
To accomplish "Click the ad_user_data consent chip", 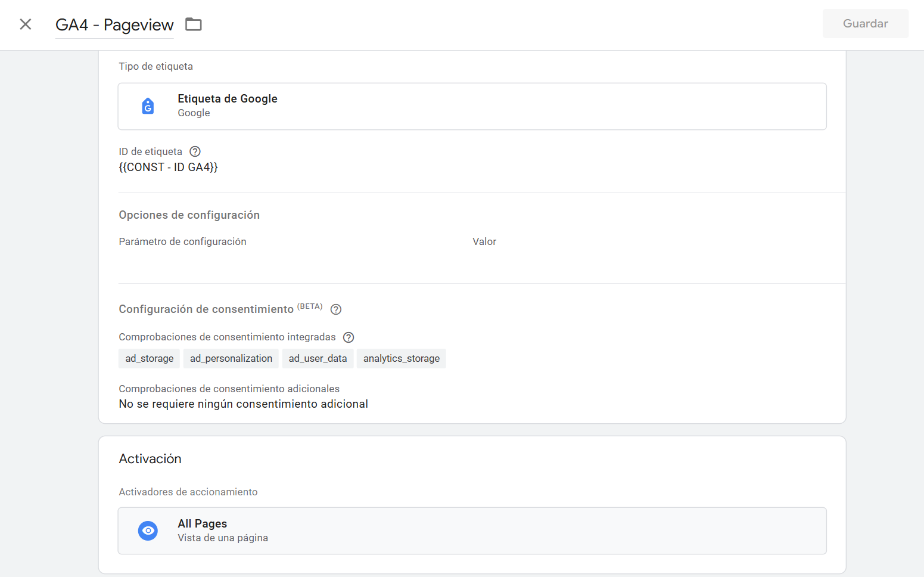I will [x=318, y=359].
